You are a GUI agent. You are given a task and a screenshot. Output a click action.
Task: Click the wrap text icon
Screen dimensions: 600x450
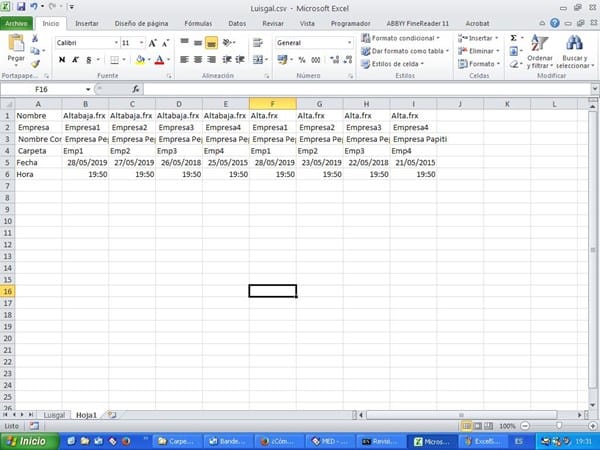pos(258,42)
